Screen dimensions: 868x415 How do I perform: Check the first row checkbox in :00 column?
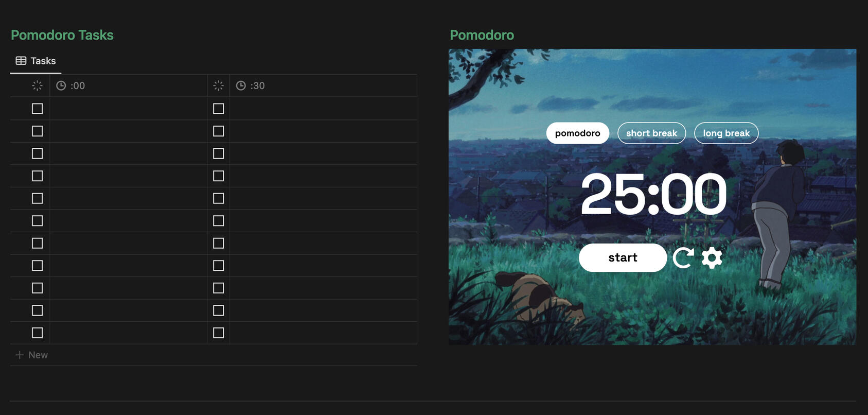pyautogui.click(x=37, y=109)
